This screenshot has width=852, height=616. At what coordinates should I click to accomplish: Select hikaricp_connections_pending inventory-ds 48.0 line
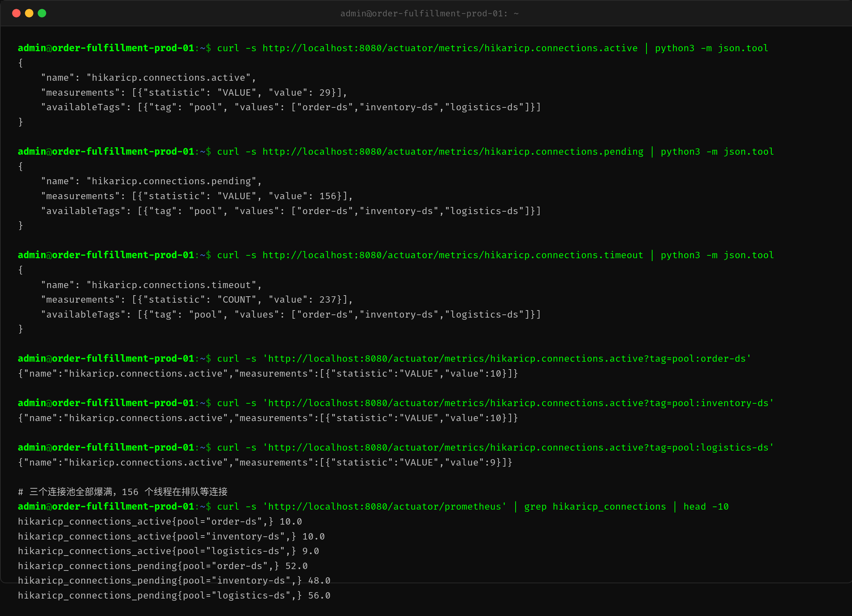click(174, 581)
